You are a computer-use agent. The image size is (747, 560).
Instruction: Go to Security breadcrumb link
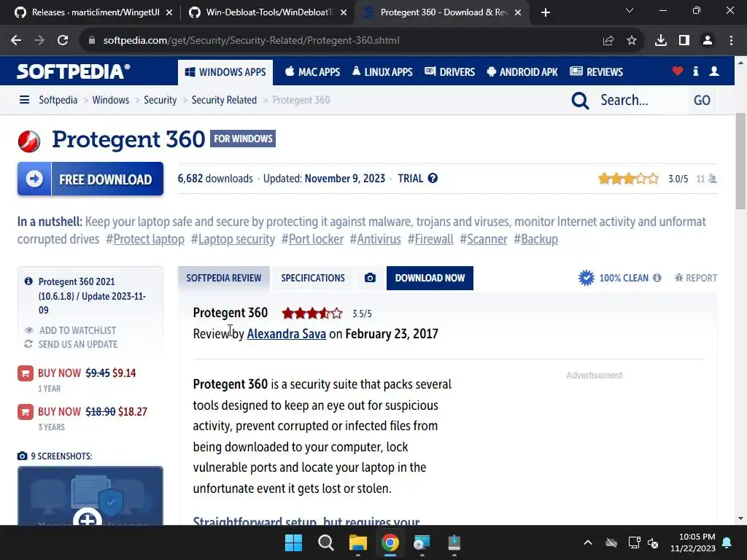(x=160, y=100)
